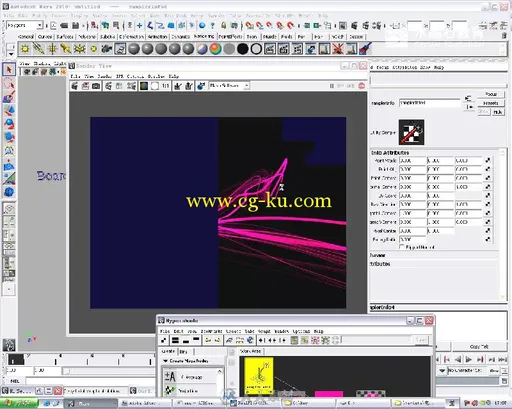The height and width of the screenshot is (409, 512).
Task: Open the Dynamics shelf tab
Action: pyautogui.click(x=181, y=37)
